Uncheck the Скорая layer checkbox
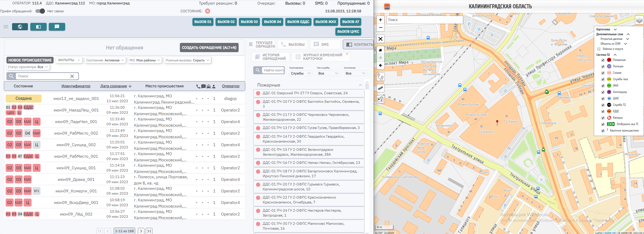 point(603,73)
